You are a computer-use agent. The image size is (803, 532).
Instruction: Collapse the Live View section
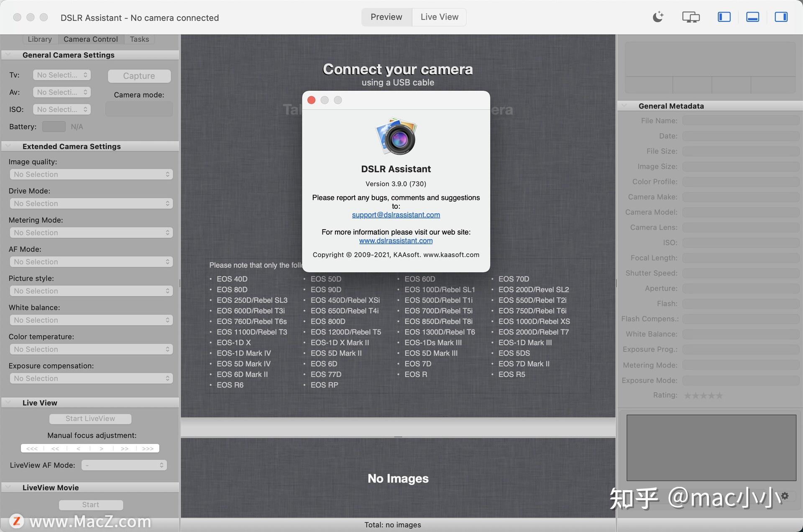(x=8, y=402)
